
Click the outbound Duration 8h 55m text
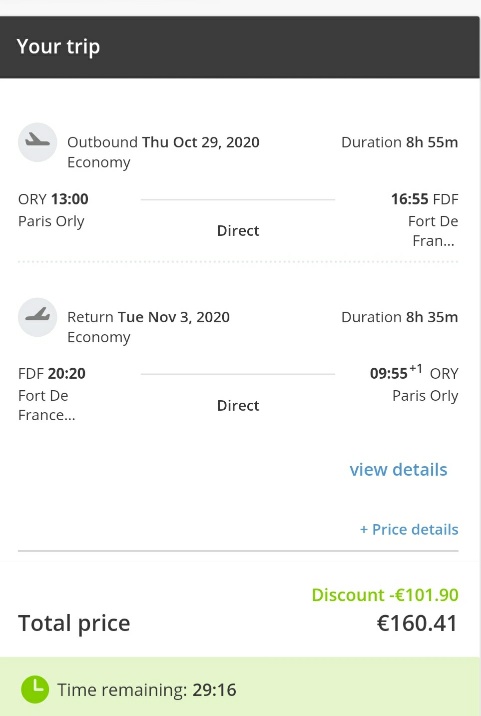click(400, 142)
